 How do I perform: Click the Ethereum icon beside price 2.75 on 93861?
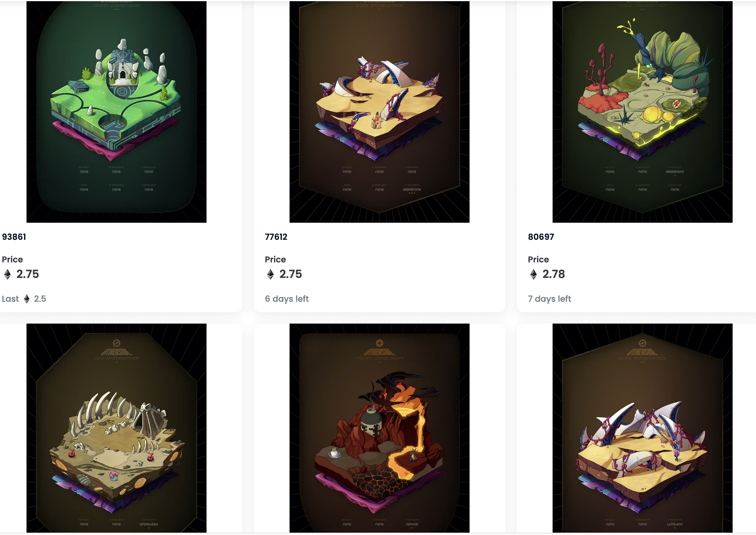coord(7,275)
